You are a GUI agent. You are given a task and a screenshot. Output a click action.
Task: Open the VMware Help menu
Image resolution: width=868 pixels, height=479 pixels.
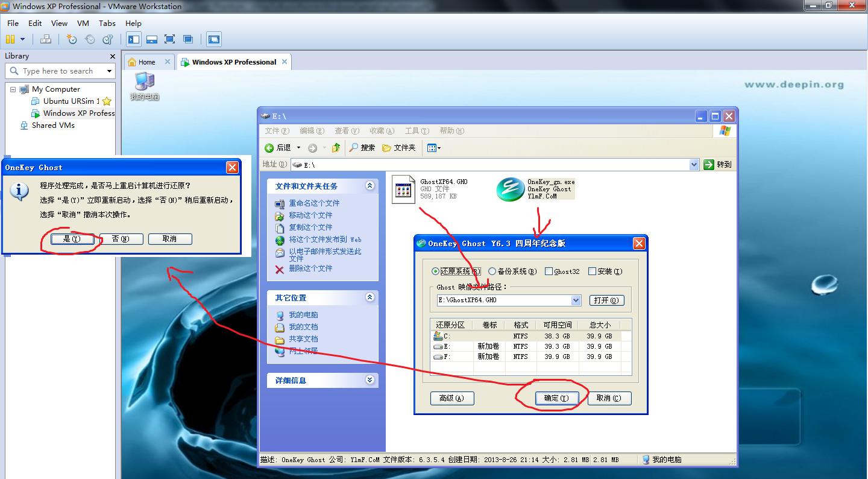[x=133, y=23]
